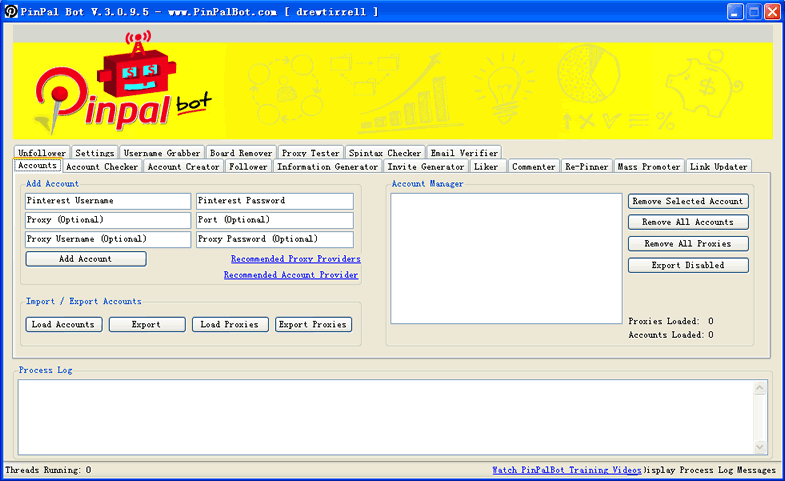Open the Proxy Tester tab
Screen dimensions: 785x481
coord(310,153)
